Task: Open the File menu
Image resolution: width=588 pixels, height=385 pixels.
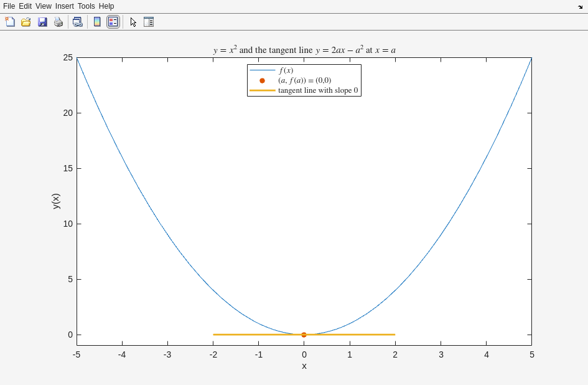Action: (x=9, y=6)
